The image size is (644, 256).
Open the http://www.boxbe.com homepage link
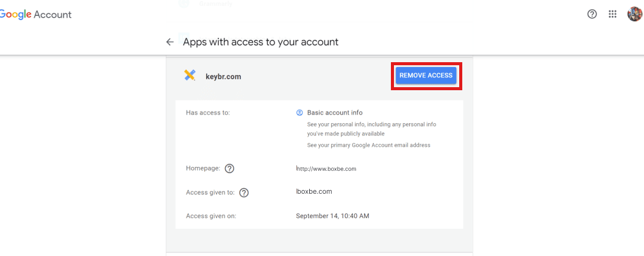pos(326,169)
